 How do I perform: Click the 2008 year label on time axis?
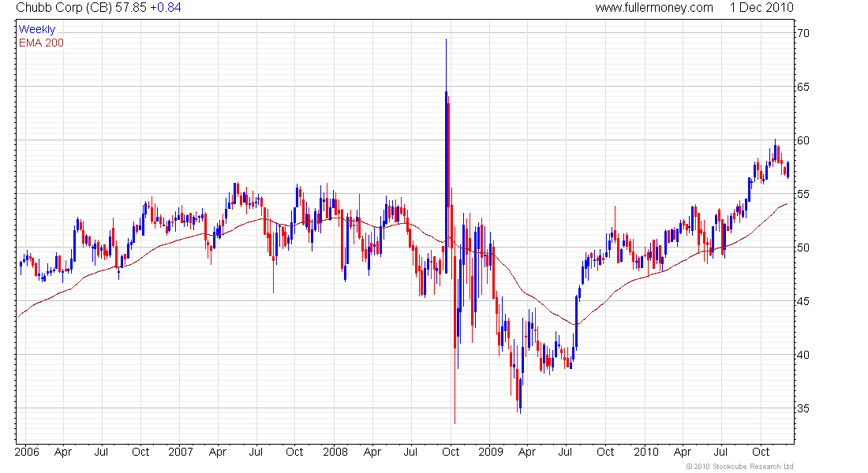335,452
